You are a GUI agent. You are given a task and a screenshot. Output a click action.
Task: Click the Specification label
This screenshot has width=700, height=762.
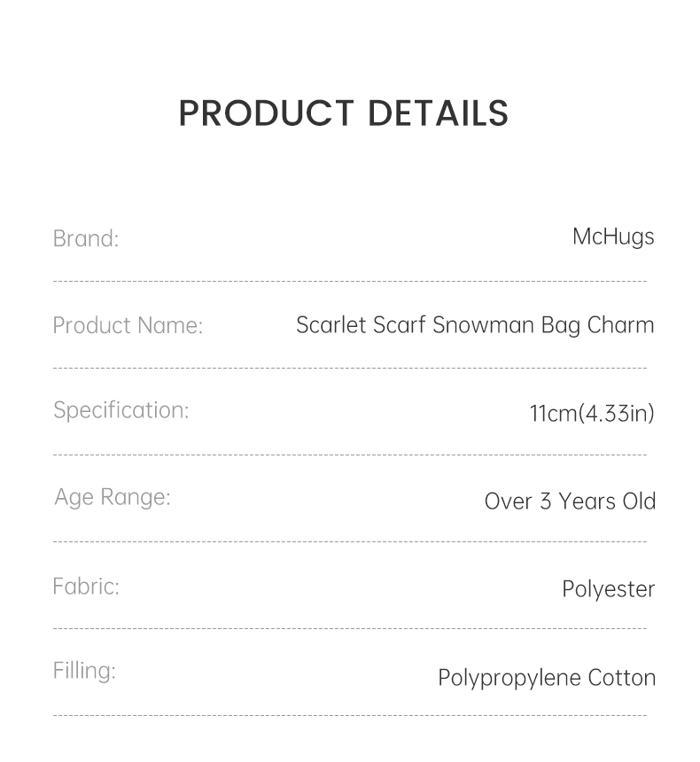(x=121, y=410)
